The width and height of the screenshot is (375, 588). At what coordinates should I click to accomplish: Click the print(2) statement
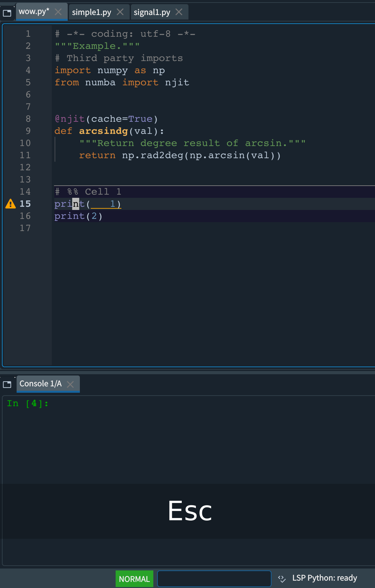point(78,216)
